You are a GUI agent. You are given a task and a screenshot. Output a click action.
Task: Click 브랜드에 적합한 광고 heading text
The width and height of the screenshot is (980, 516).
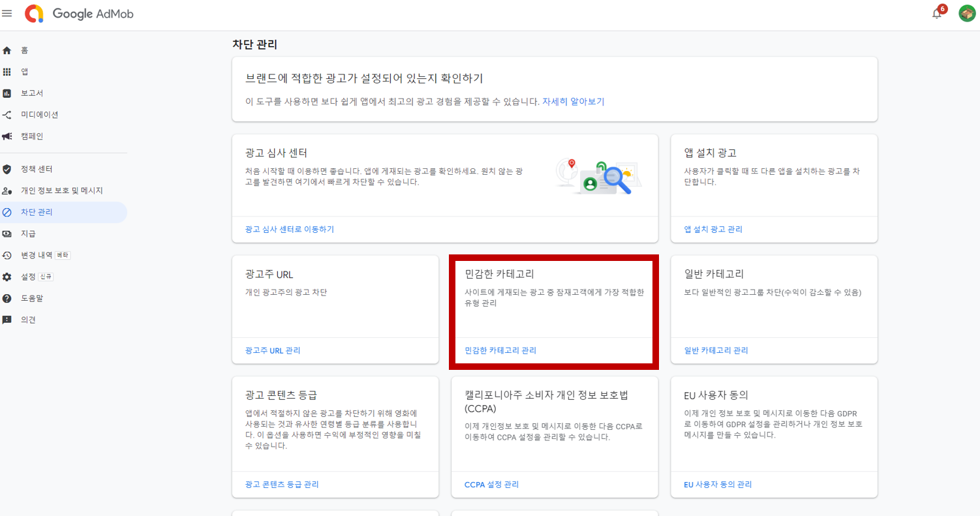[x=364, y=78]
